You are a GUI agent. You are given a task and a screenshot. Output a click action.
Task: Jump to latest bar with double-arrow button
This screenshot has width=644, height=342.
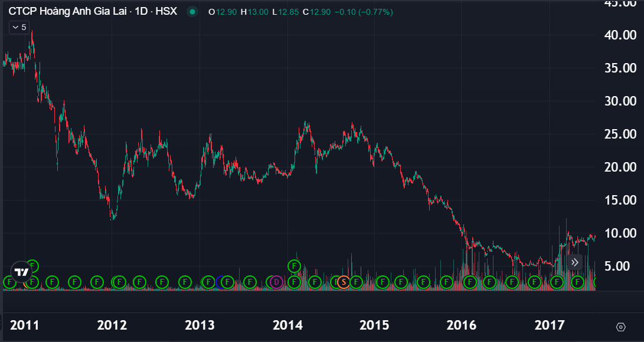pos(574,262)
